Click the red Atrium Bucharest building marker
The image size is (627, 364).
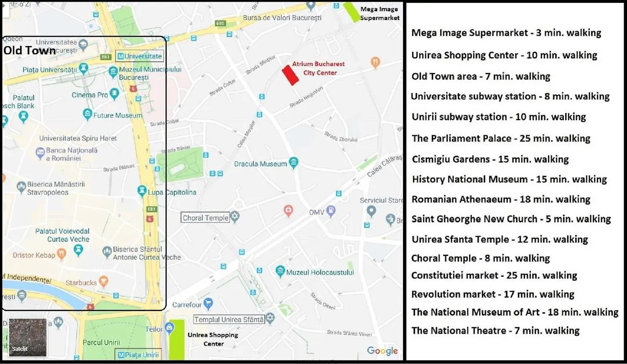tap(290, 75)
